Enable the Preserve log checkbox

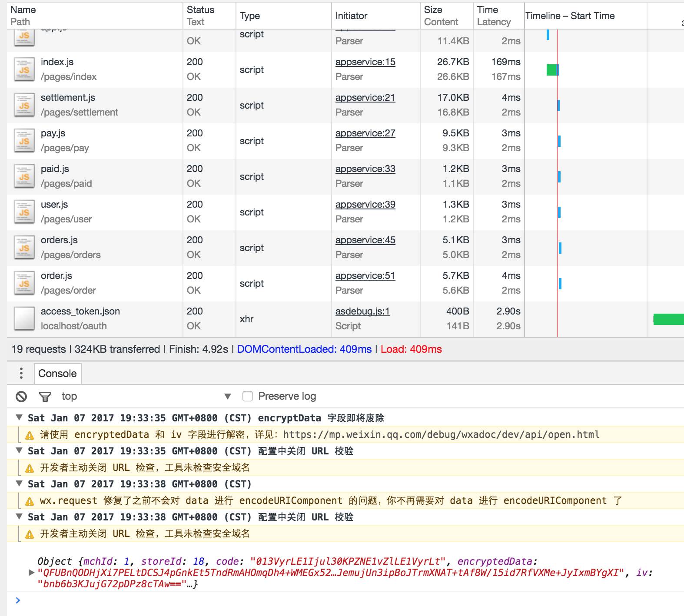248,396
